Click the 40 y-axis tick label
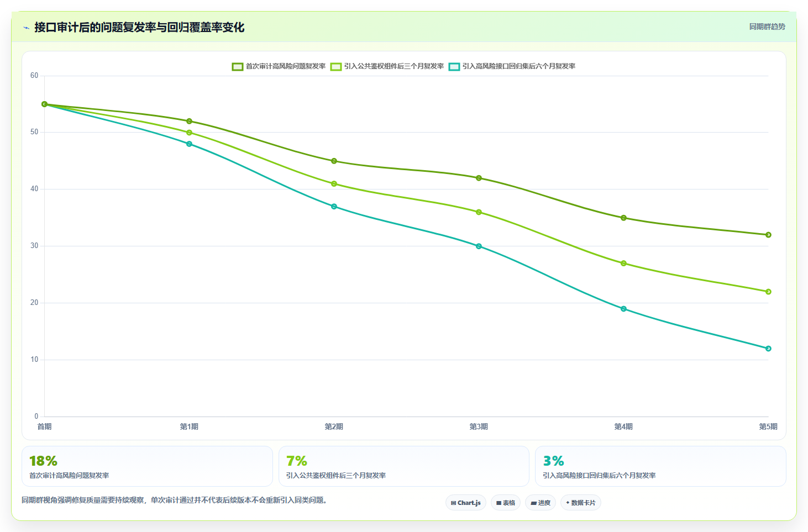The width and height of the screenshot is (808, 532). click(x=34, y=189)
